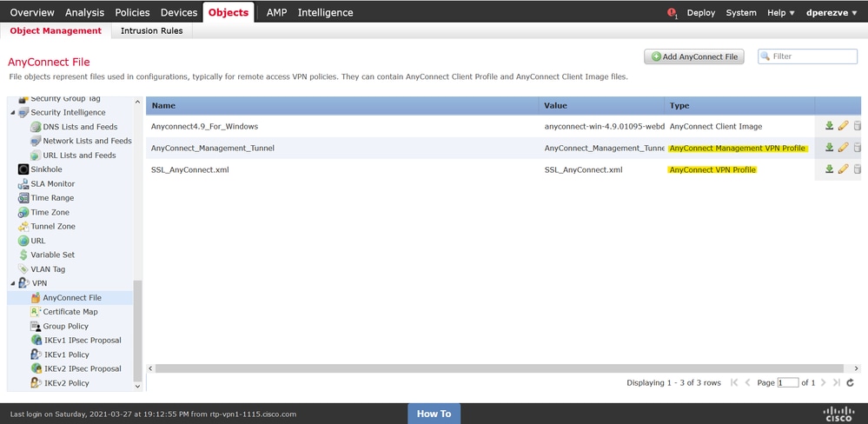
Task: Select IKEv1 IPsec Proposal in tree
Action: pos(83,340)
